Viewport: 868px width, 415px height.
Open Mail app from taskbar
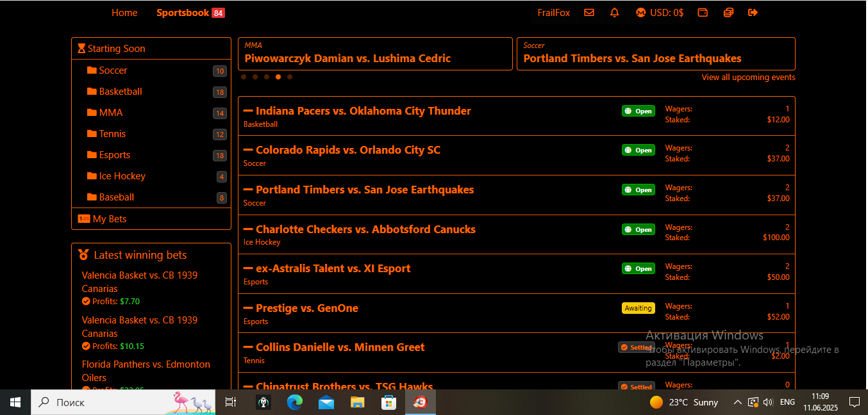[x=326, y=402]
